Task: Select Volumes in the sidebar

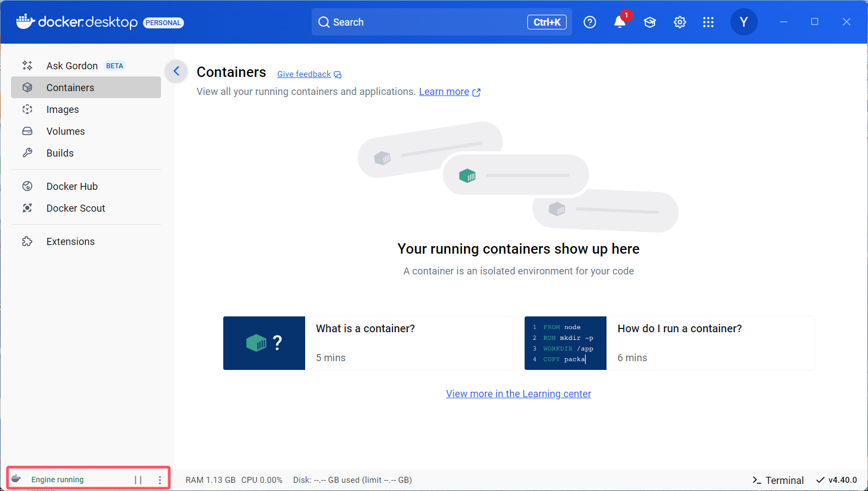Action: (x=86, y=131)
